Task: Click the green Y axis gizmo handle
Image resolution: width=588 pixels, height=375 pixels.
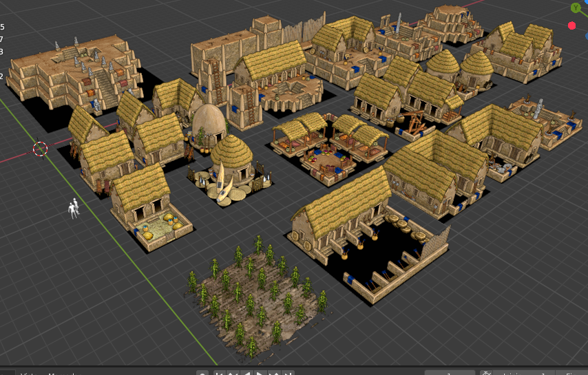Action: pyautogui.click(x=576, y=8)
